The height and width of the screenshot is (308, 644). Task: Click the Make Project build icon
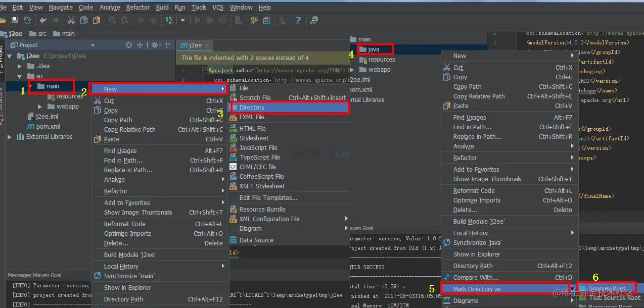click(x=168, y=20)
